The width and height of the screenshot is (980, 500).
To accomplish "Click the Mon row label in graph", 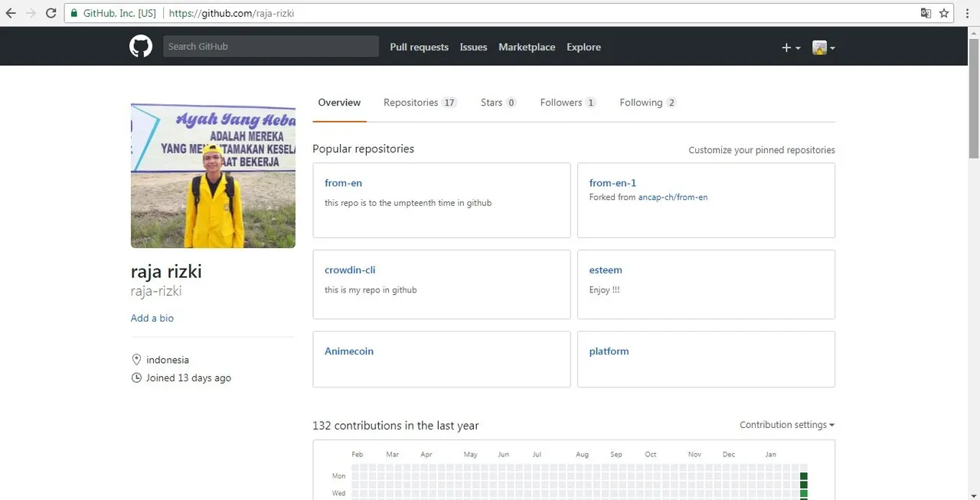I will pyautogui.click(x=338, y=476).
